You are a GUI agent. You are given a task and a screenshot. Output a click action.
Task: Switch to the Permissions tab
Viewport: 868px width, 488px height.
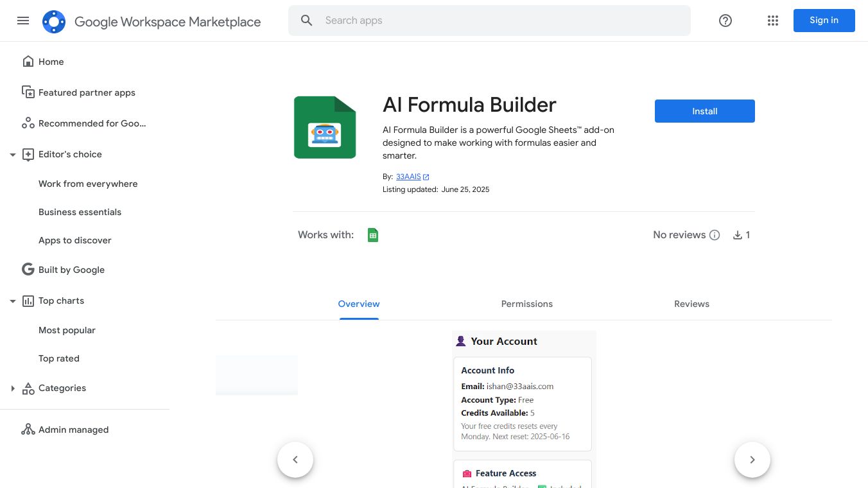(x=527, y=304)
